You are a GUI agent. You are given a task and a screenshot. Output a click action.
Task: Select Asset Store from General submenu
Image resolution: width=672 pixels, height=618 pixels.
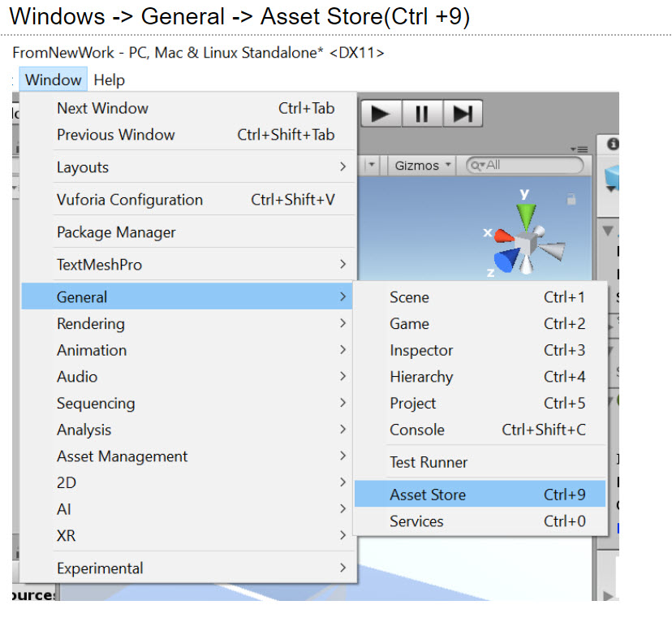[480, 495]
